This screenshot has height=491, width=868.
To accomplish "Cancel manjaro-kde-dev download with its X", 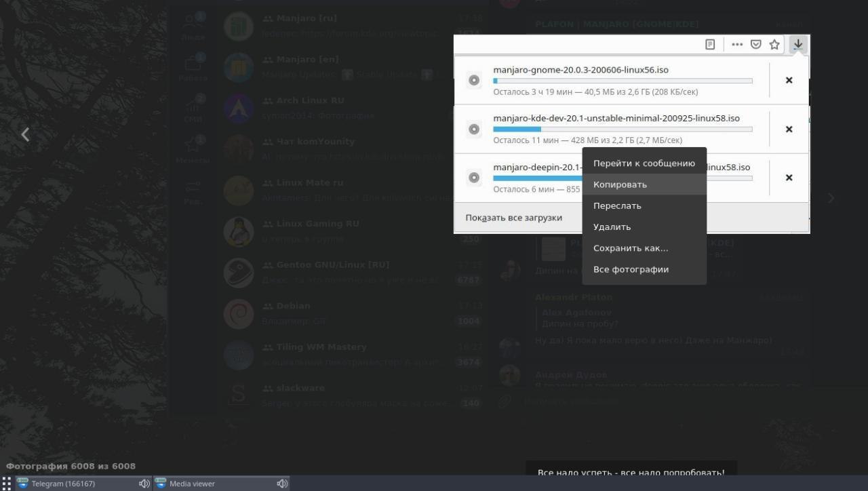I will point(789,129).
